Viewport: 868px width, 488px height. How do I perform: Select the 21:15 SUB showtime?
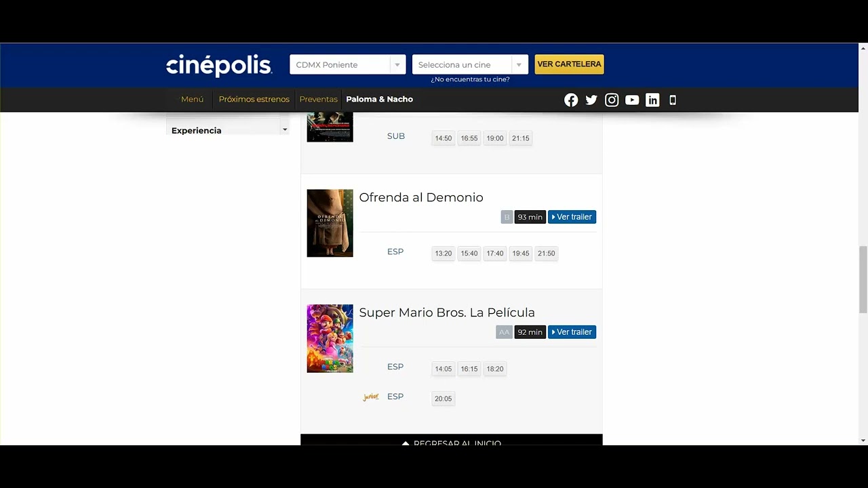[x=521, y=138]
